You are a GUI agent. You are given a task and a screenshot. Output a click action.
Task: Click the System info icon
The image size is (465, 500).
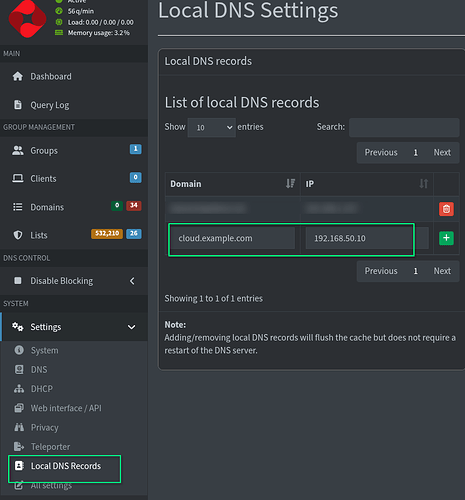19,350
